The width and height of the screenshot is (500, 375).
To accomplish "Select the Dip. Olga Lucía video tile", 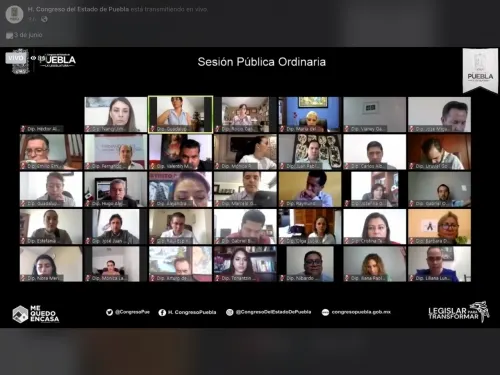I will 310,226.
